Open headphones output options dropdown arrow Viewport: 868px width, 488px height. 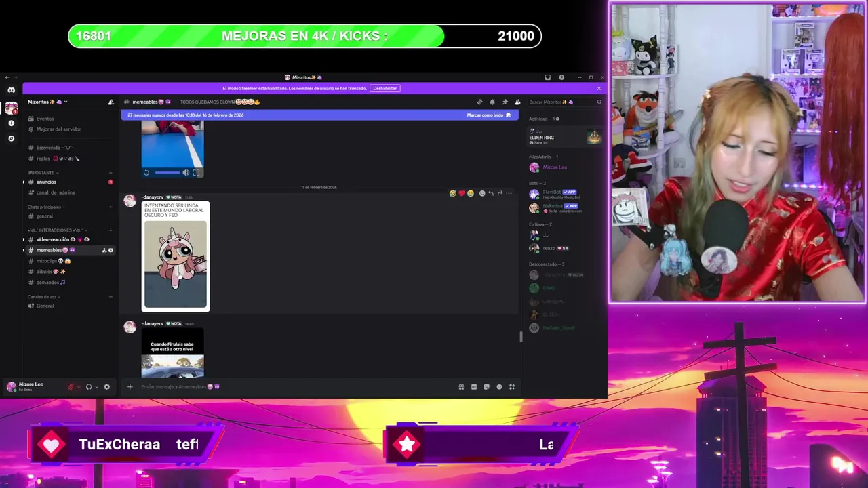(97, 387)
